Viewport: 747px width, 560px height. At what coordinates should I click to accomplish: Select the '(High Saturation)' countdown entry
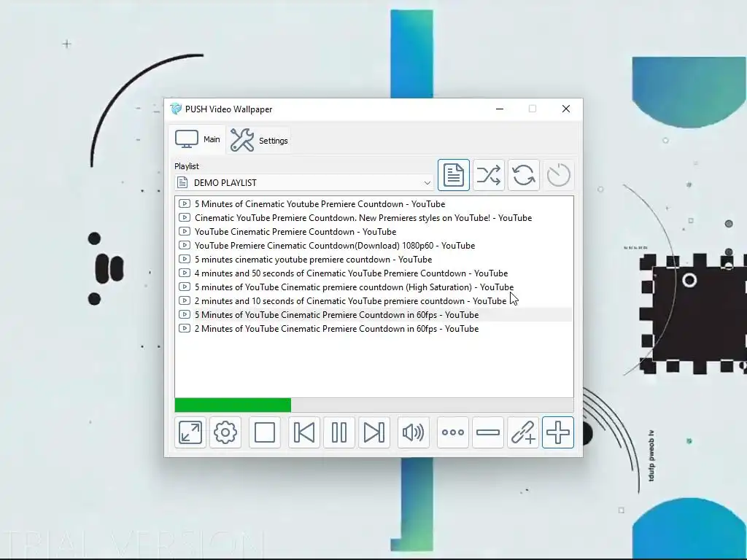click(x=374, y=287)
